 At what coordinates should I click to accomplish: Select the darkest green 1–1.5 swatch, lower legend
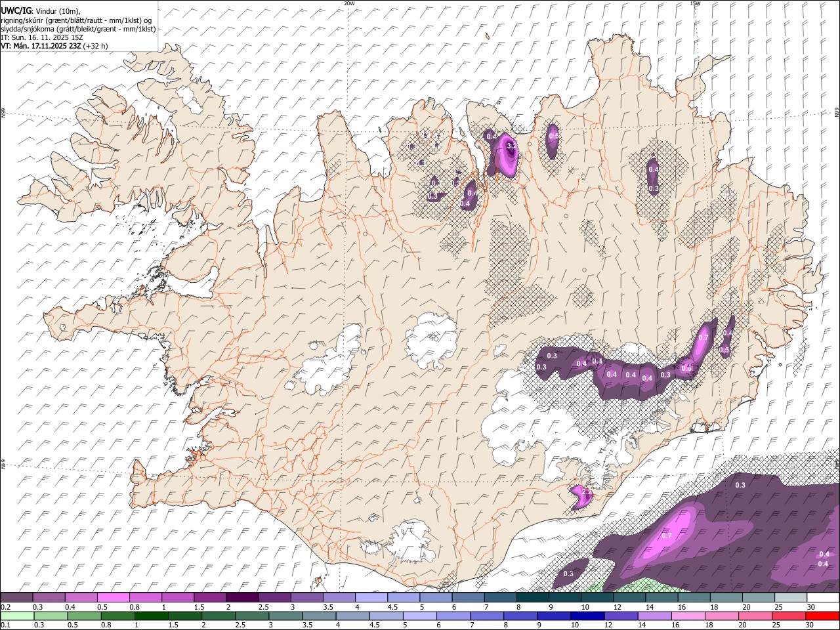152,616
